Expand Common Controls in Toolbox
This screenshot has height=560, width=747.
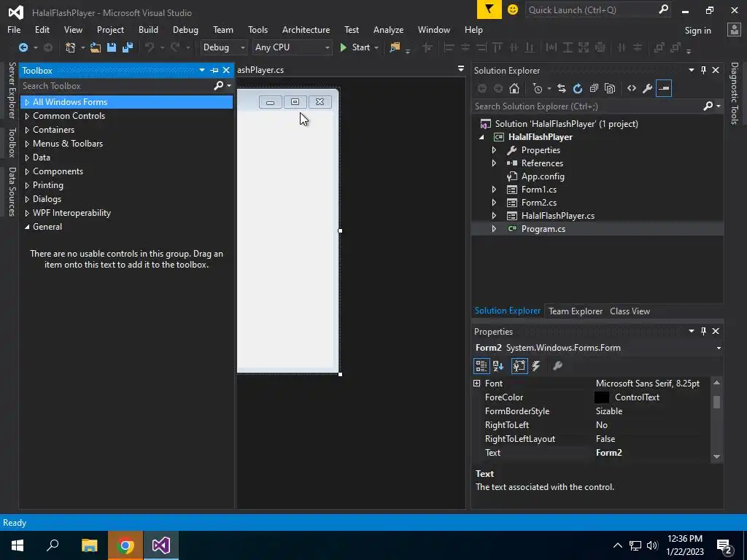coord(27,116)
